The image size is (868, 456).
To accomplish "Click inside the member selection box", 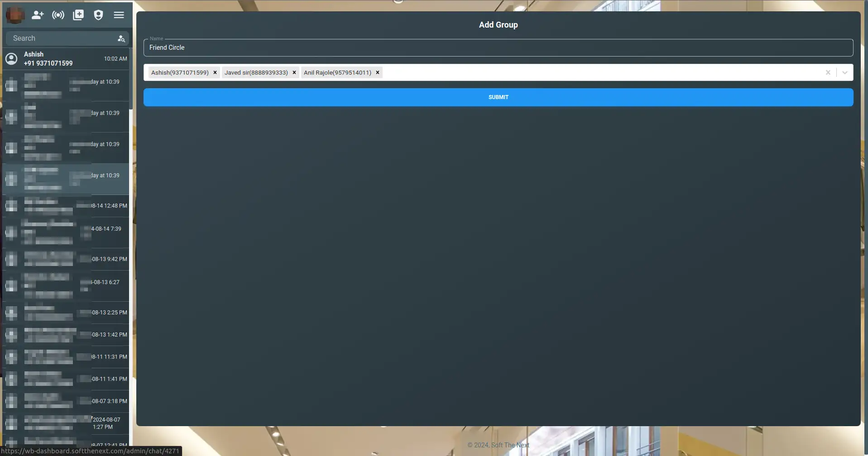I will [x=589, y=72].
